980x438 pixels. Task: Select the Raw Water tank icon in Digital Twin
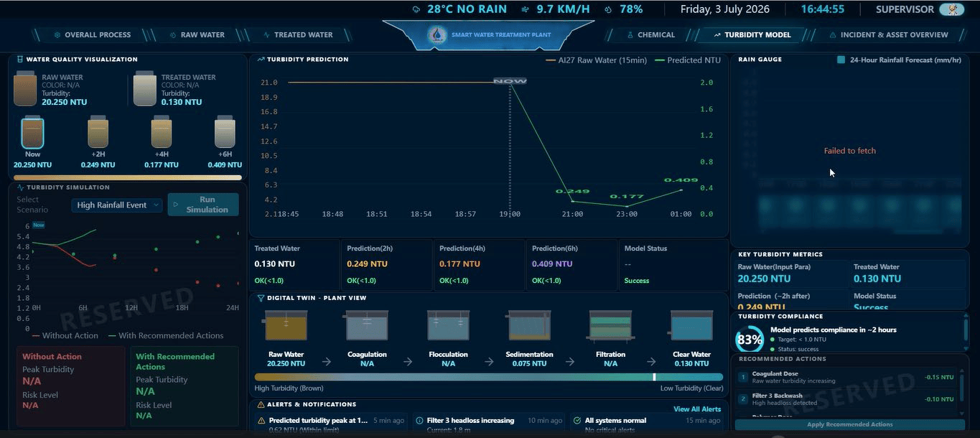click(x=286, y=325)
